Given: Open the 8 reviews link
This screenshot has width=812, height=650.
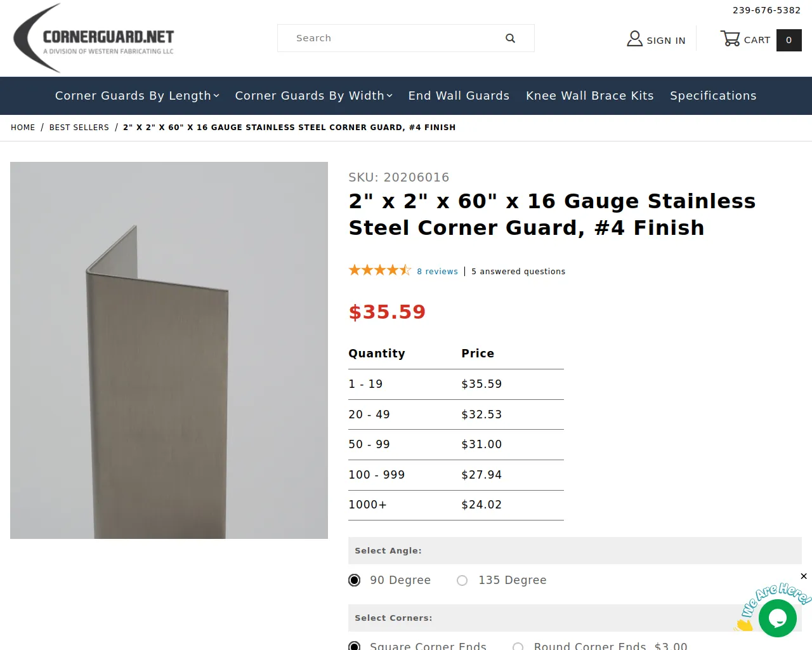Looking at the screenshot, I should (x=437, y=271).
